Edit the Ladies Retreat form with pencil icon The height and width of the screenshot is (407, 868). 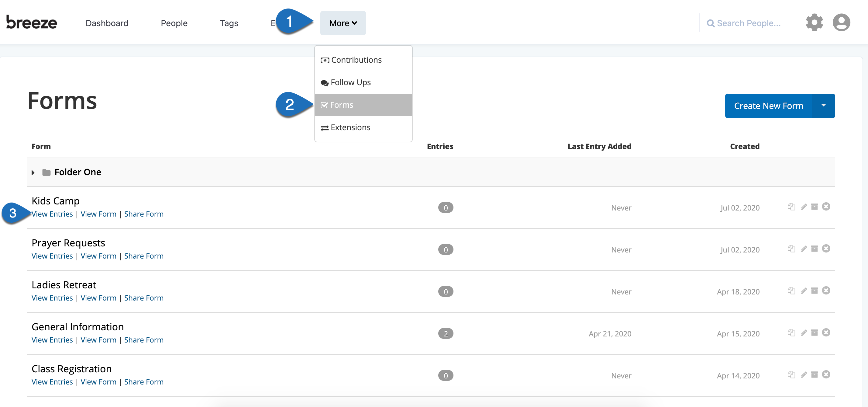tap(804, 291)
